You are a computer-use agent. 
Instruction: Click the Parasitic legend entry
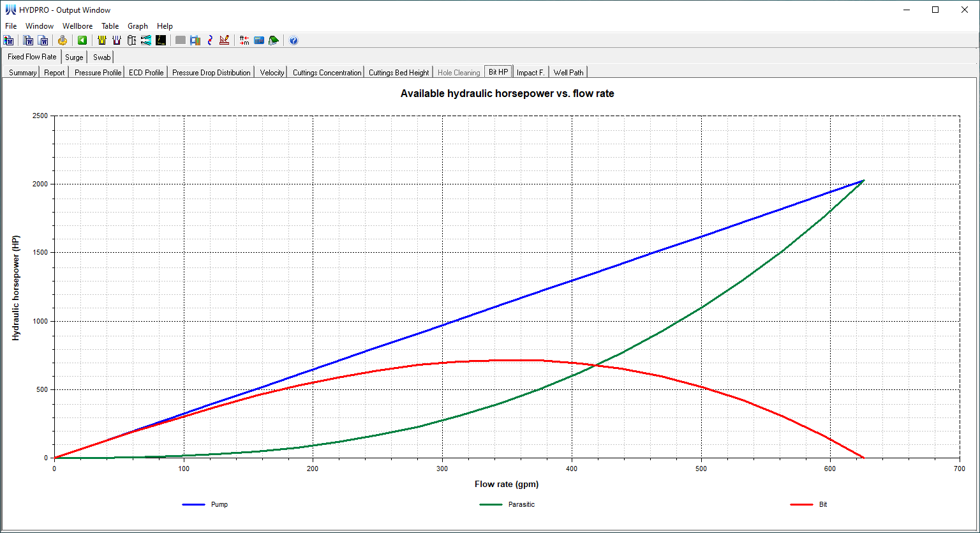521,504
